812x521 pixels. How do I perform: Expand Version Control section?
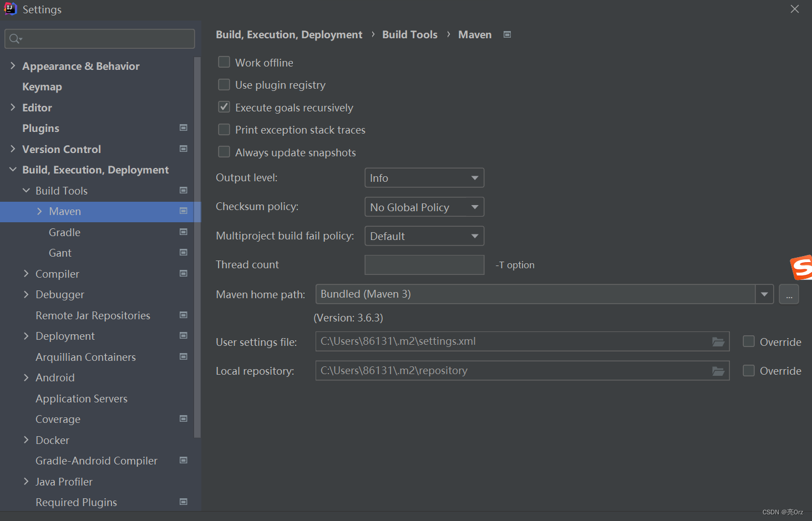pos(13,149)
